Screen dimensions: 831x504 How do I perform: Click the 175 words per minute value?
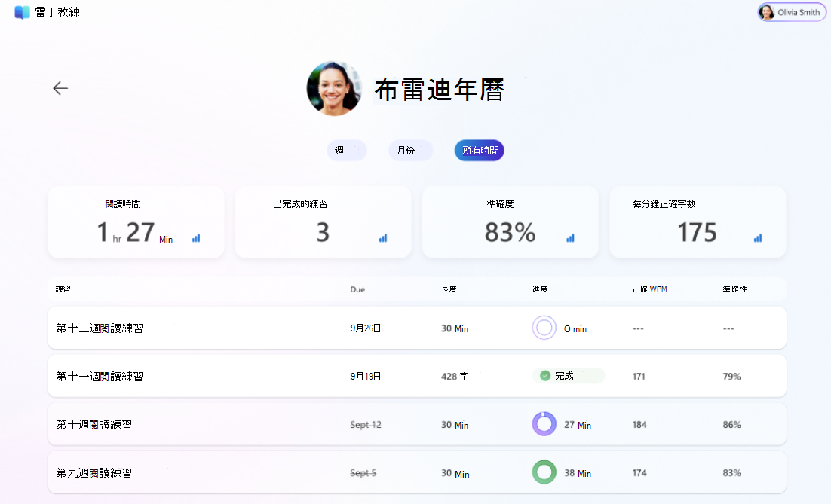click(697, 232)
